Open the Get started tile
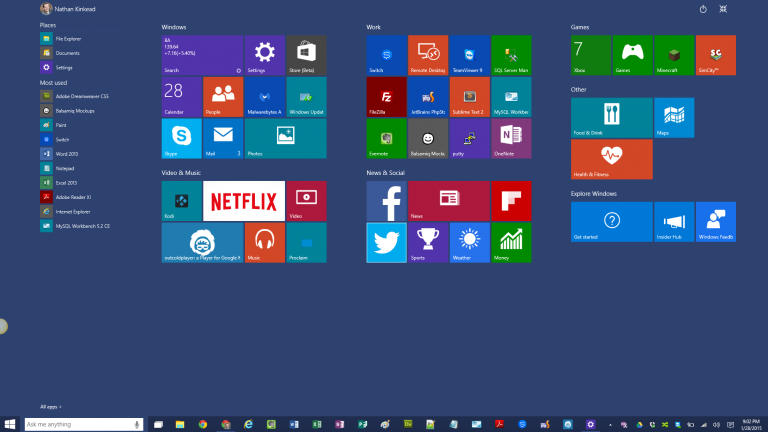Image resolution: width=768 pixels, height=432 pixels. pyautogui.click(x=612, y=221)
